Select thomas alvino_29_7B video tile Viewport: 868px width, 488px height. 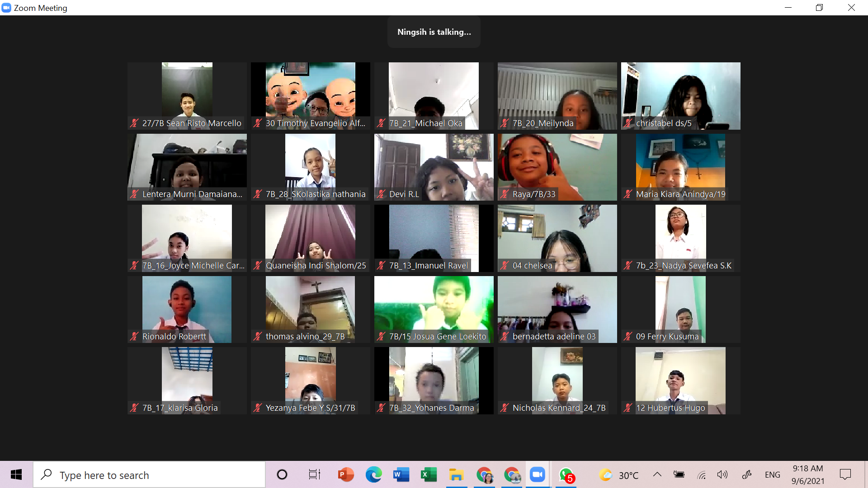pos(311,310)
